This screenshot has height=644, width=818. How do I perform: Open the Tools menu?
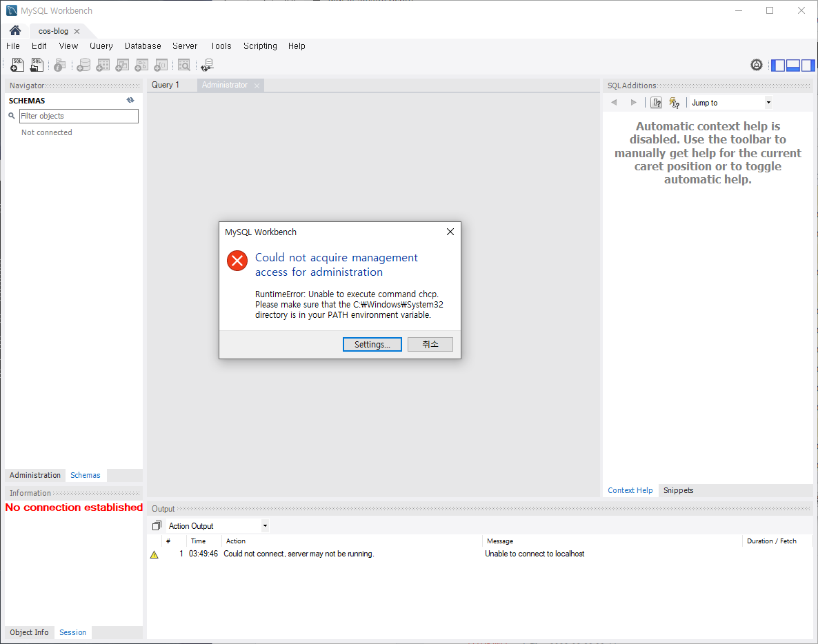(x=221, y=46)
